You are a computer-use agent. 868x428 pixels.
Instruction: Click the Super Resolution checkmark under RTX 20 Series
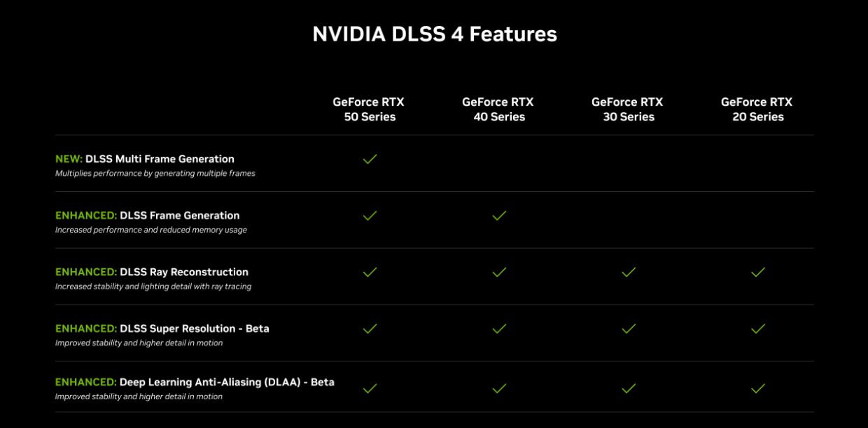pyautogui.click(x=757, y=329)
